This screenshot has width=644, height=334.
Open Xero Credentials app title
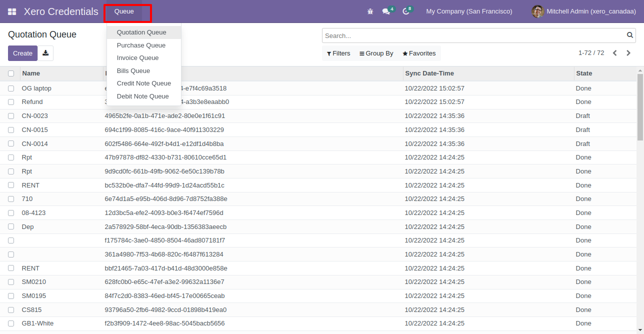tap(61, 11)
